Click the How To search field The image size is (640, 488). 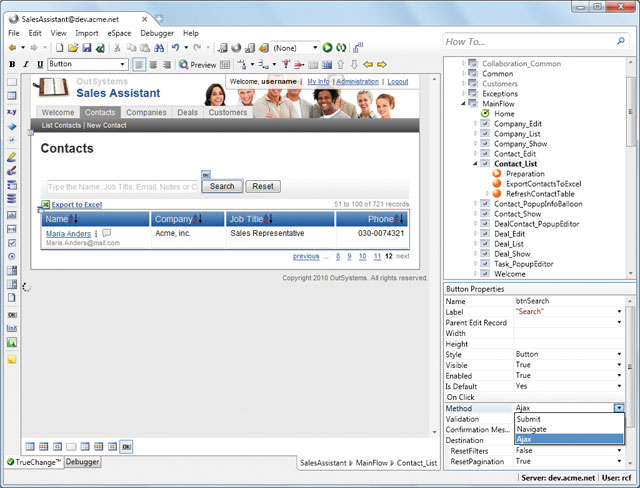[529, 42]
